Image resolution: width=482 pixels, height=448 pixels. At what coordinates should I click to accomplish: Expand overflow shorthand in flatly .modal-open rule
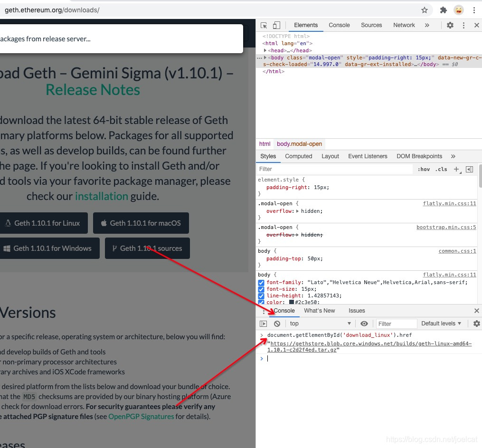point(297,211)
